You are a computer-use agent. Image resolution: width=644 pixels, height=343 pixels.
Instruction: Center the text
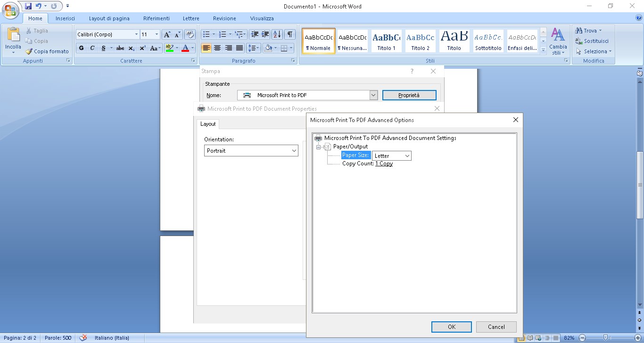point(217,48)
